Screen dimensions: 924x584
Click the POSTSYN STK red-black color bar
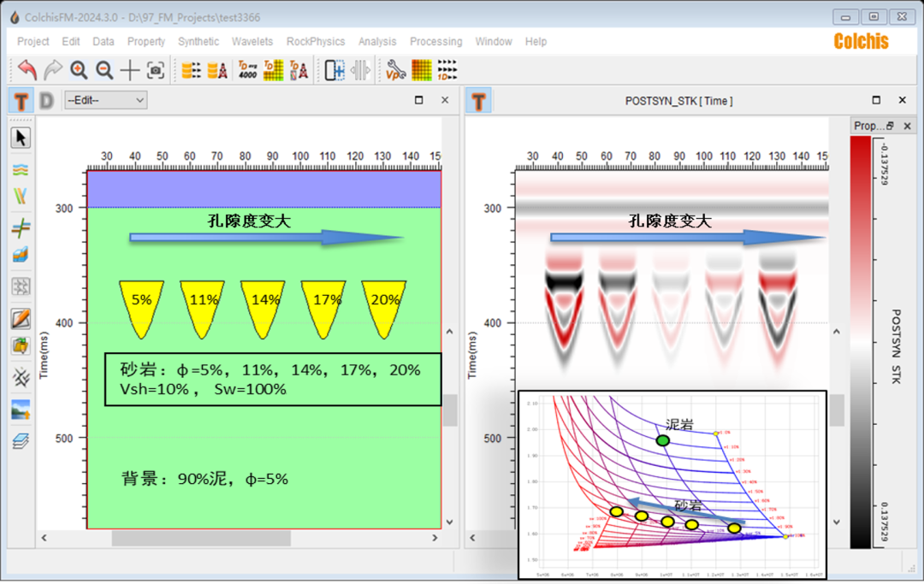(862, 342)
